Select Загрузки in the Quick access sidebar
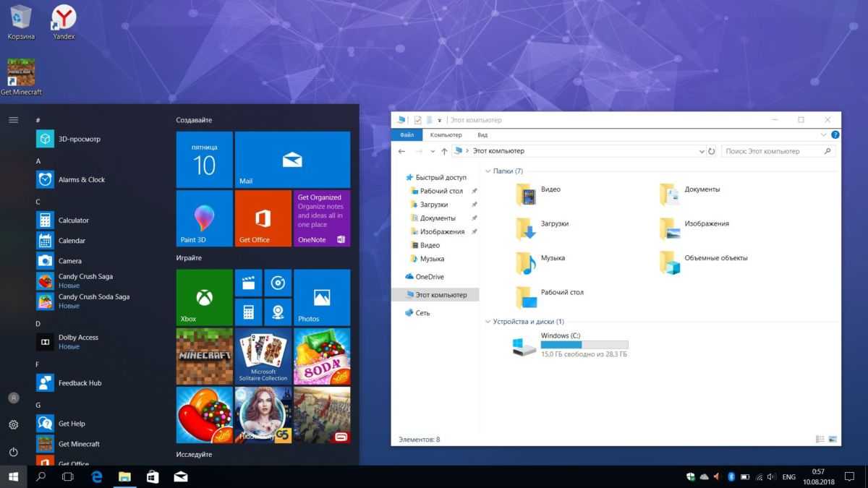The width and height of the screenshot is (868, 488). point(433,205)
